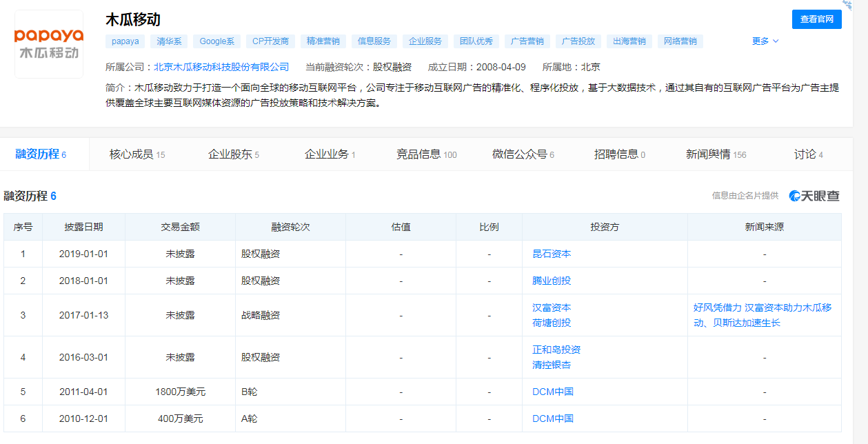Open investor link 昆石资本
868x444 pixels.
tap(552, 254)
